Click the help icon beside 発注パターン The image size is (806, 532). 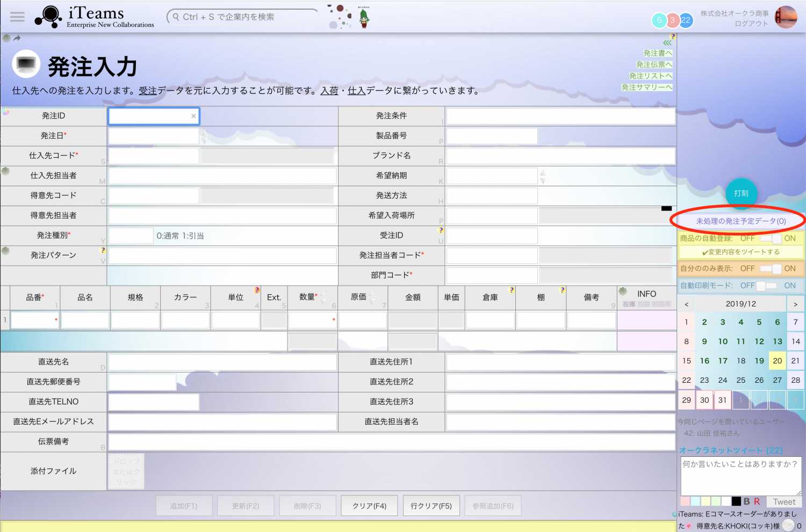click(103, 250)
